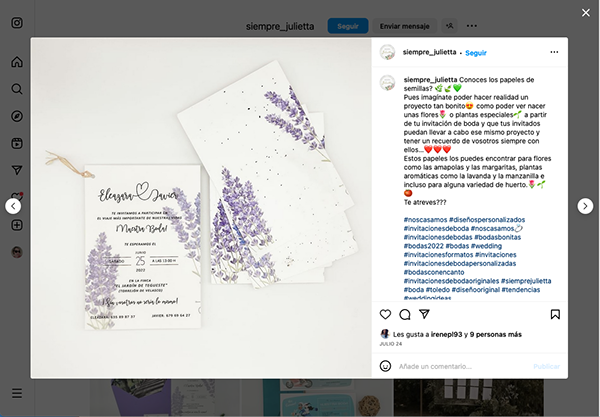Click Enviar mensaje button

(404, 26)
